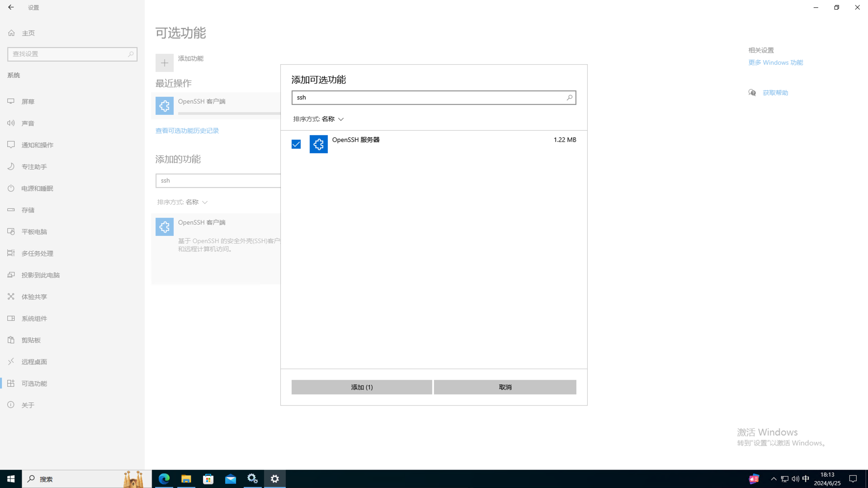The image size is (868, 488).
Task: Click the 平板电脑 tablet icon
Action: [11, 231]
